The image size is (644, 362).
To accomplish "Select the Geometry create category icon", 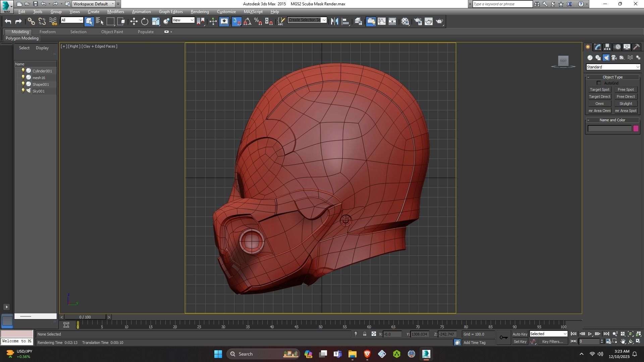I will click(x=590, y=58).
